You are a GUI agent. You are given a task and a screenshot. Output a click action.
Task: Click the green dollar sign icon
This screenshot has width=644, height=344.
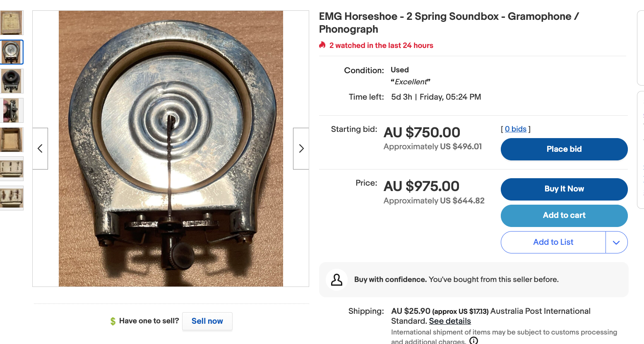[x=113, y=321]
